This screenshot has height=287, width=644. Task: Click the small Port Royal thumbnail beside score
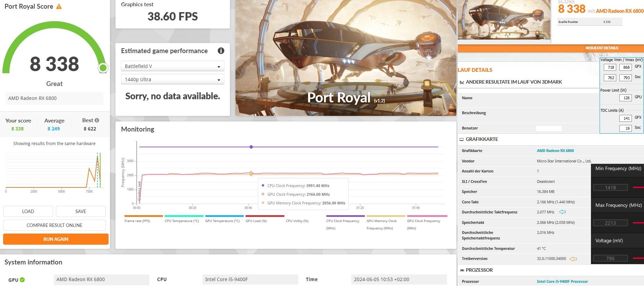pos(504,19)
